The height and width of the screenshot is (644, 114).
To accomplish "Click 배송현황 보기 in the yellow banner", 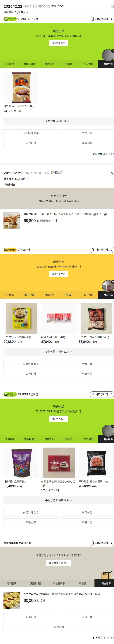I will (x=59, y=274).
